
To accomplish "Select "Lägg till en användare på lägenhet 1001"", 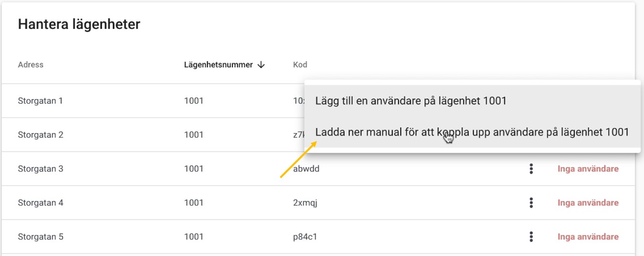I will [x=411, y=101].
